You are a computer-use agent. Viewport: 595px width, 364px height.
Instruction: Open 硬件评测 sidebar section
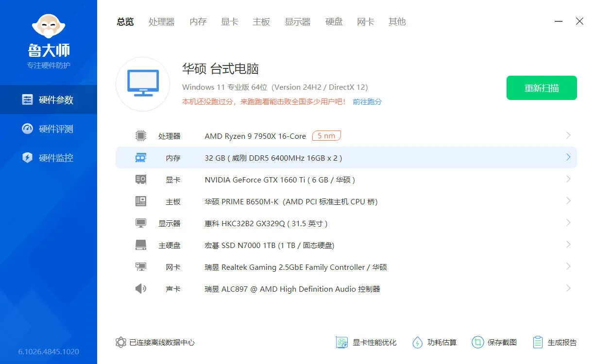pyautogui.click(x=49, y=129)
